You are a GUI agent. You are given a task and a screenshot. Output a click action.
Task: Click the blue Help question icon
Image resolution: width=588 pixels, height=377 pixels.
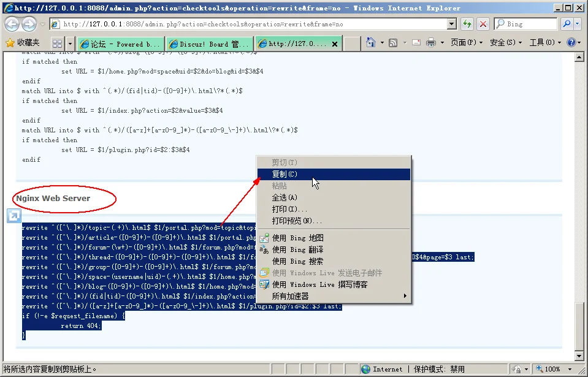coord(571,43)
